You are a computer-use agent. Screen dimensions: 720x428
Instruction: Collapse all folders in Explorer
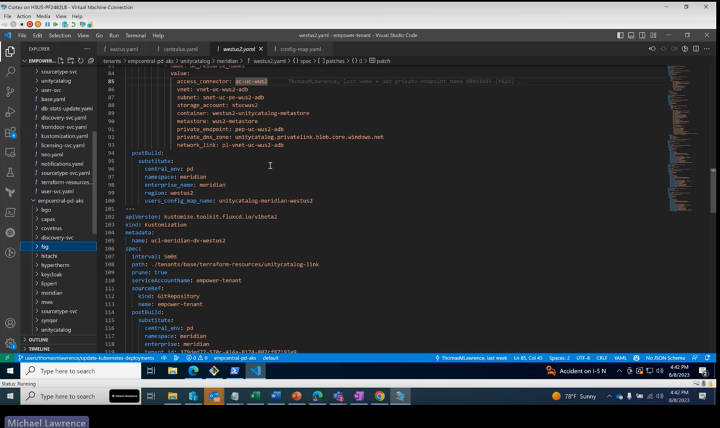point(91,61)
